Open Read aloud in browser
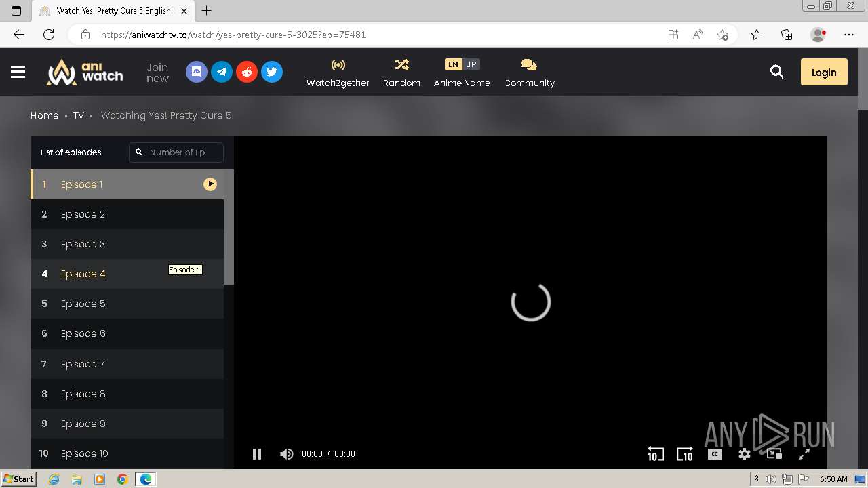This screenshot has height=488, width=868. (698, 35)
